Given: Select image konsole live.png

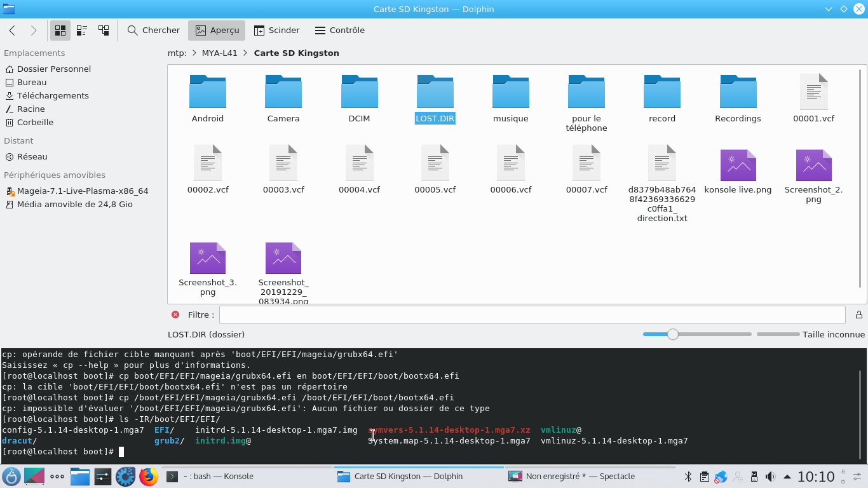Looking at the screenshot, I should click(738, 172).
